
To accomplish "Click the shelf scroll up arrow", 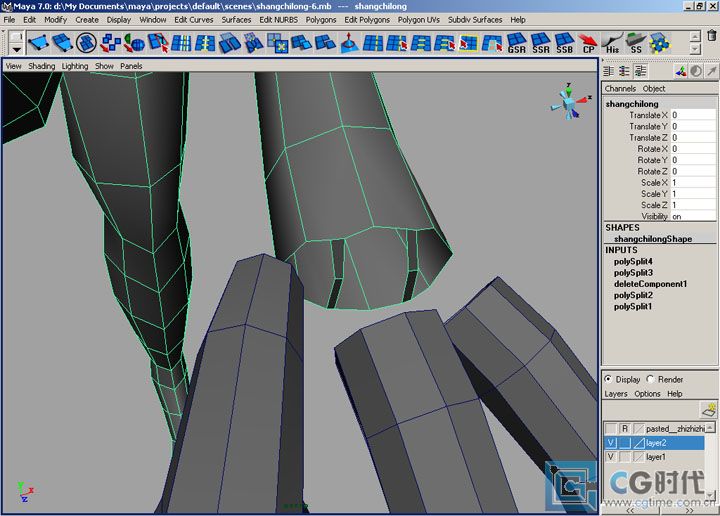I will coord(695,36).
